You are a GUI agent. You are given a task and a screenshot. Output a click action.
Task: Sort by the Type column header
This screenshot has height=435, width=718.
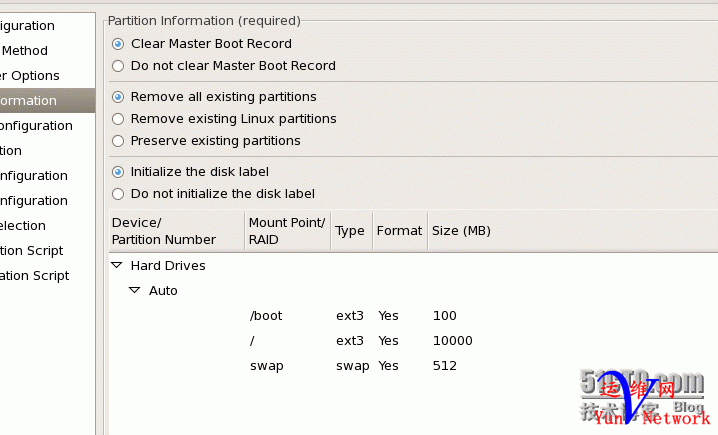[x=350, y=231]
